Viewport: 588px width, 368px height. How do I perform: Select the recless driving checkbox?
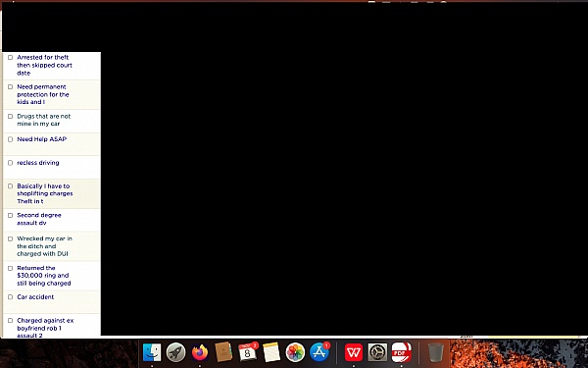click(11, 163)
